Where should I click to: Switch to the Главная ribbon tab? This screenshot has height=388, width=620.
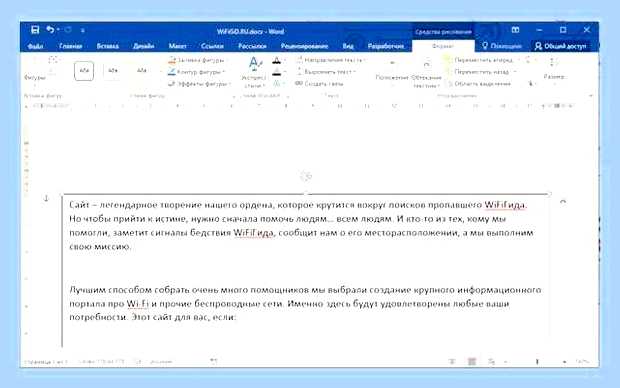point(70,46)
